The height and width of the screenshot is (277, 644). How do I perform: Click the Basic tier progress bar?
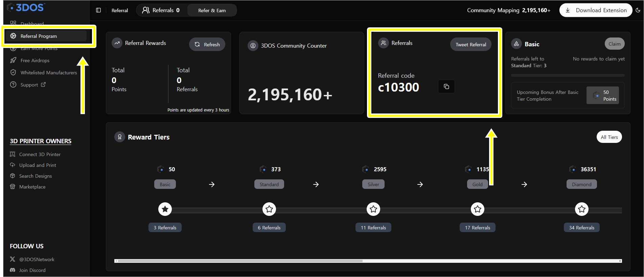568,75
